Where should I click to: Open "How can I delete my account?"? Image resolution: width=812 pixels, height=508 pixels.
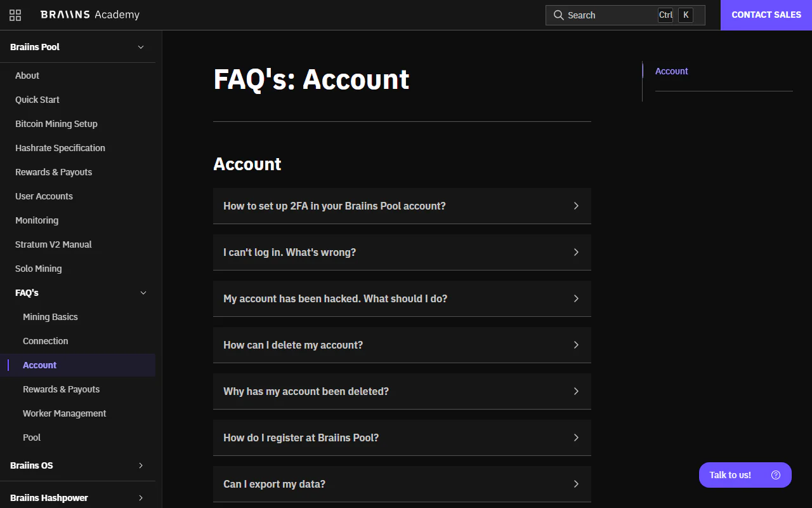tap(402, 345)
